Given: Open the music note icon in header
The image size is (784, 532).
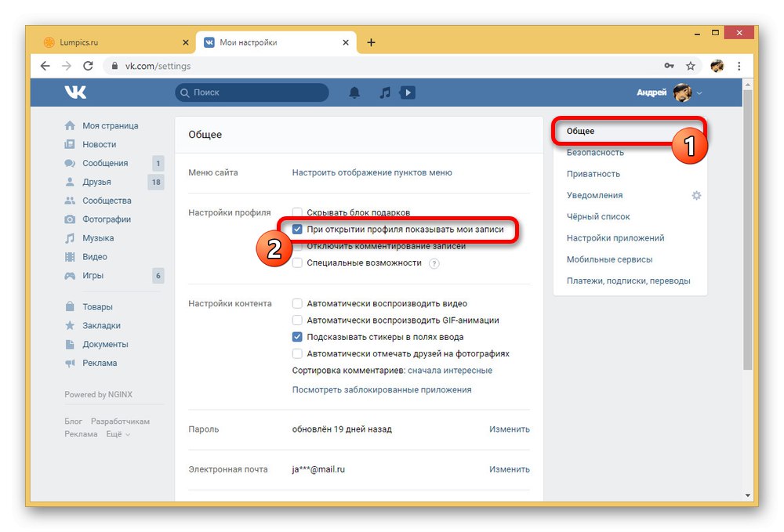Looking at the screenshot, I should click(x=384, y=92).
